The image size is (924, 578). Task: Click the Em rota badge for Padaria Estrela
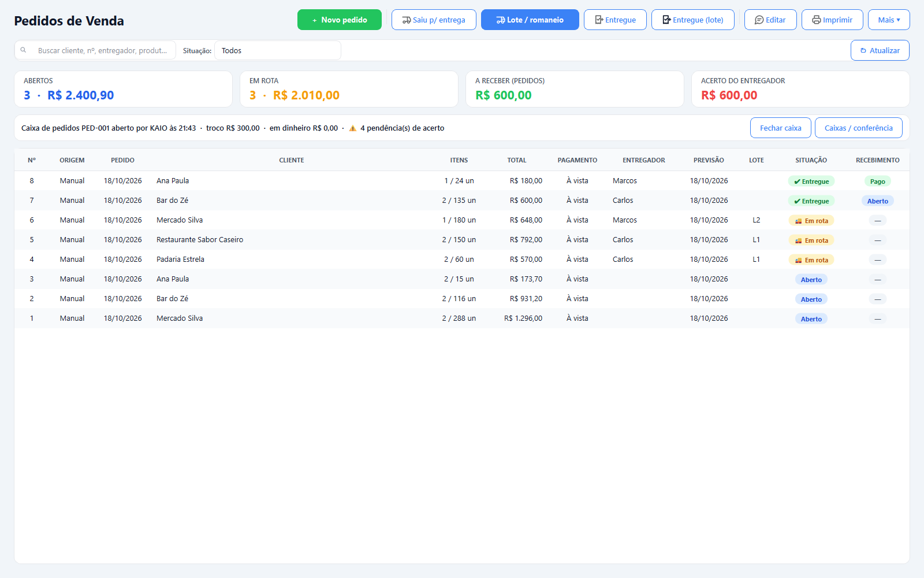811,260
